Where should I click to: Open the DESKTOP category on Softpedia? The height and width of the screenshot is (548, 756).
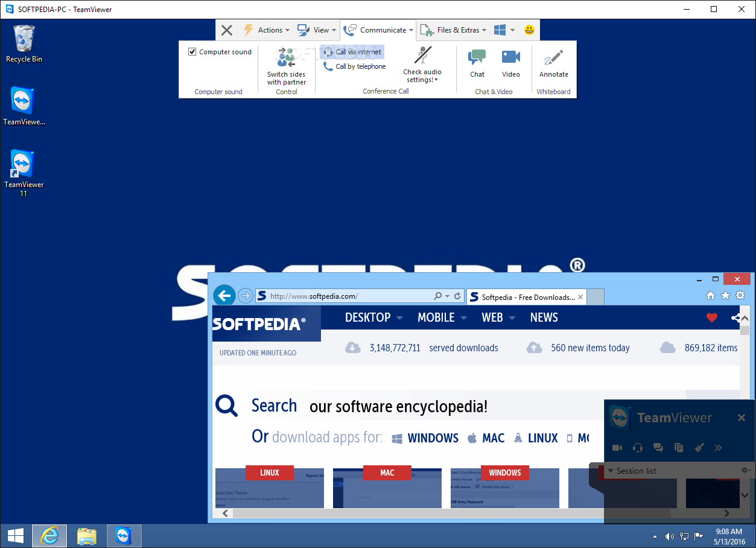(367, 317)
